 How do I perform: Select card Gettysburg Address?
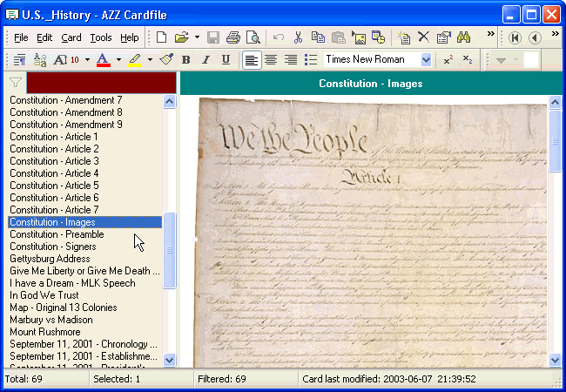click(x=84, y=259)
